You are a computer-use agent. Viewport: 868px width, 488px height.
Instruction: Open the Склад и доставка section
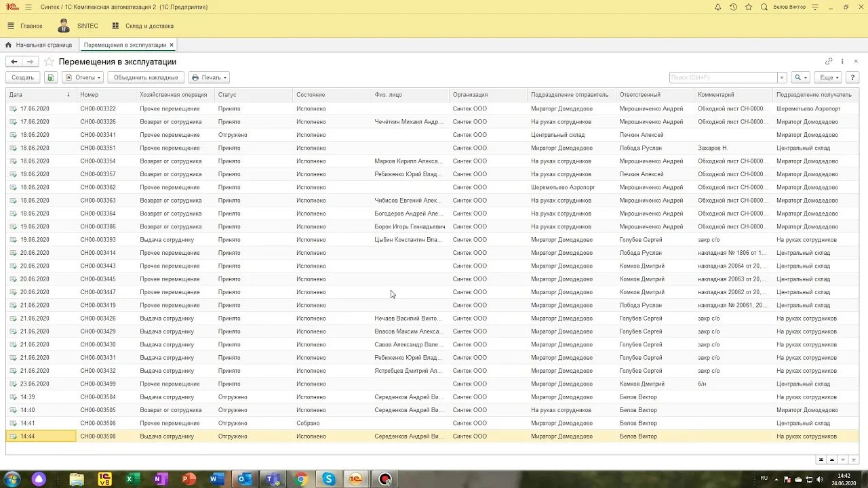tap(143, 26)
